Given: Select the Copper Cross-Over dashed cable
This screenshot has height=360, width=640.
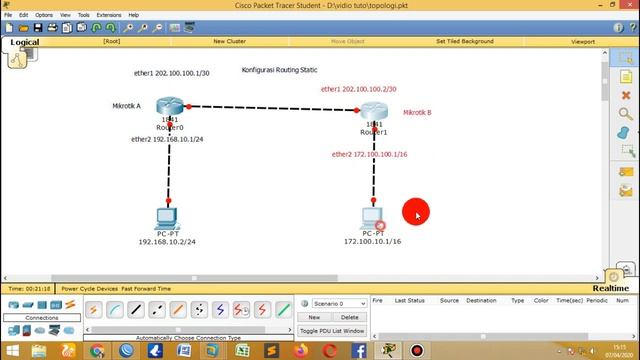Looking at the screenshot, I should [x=157, y=310].
